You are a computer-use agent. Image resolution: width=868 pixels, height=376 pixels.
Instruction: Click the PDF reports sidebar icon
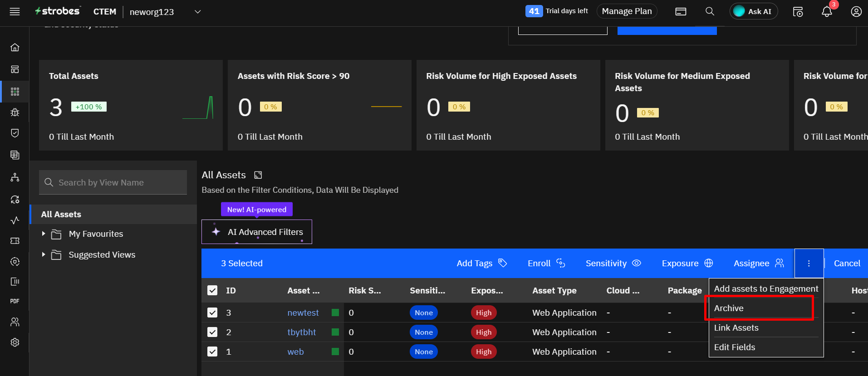click(x=15, y=301)
